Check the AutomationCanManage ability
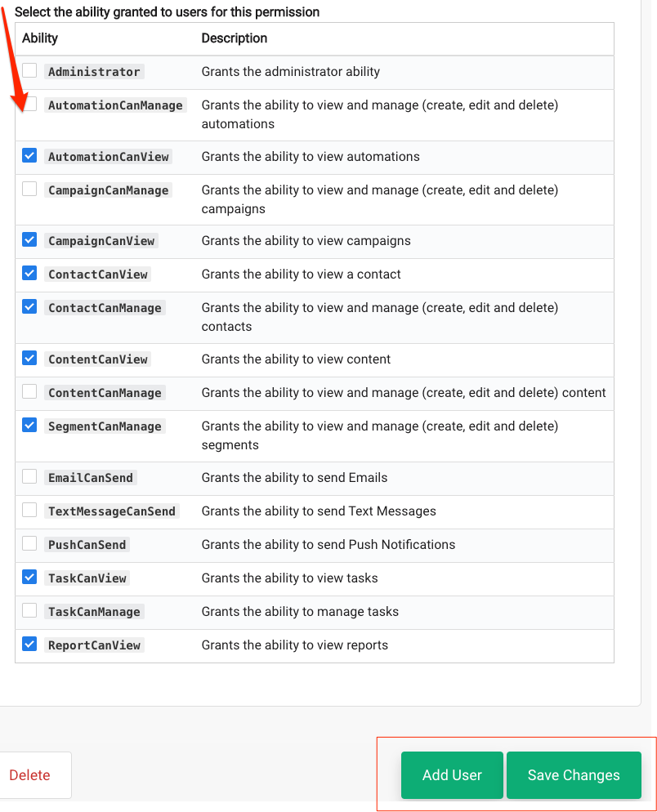 pos(29,104)
